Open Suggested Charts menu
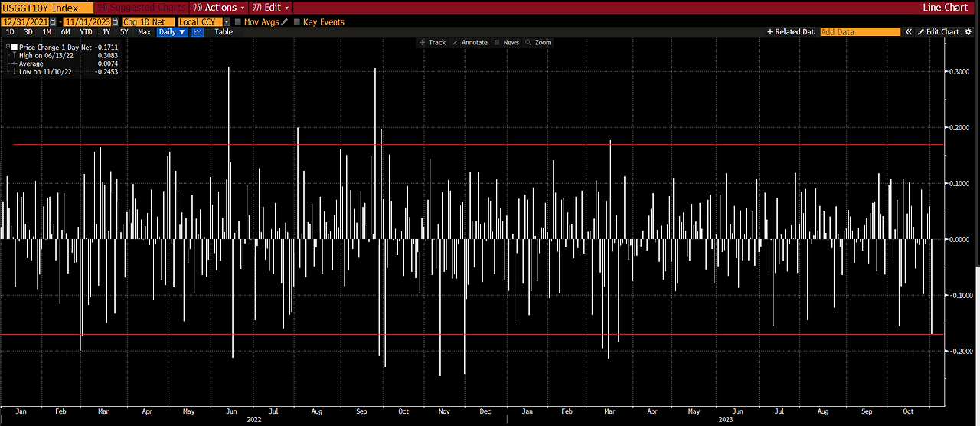980x426 pixels. pos(142,8)
